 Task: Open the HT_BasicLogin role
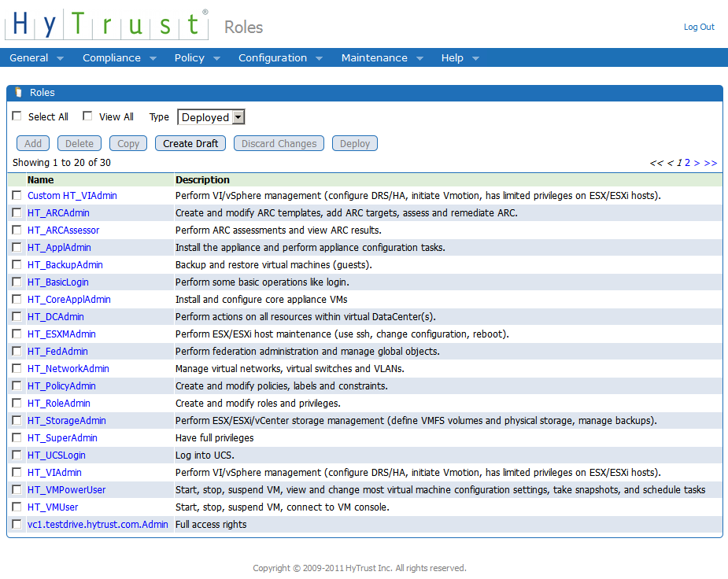(57, 282)
